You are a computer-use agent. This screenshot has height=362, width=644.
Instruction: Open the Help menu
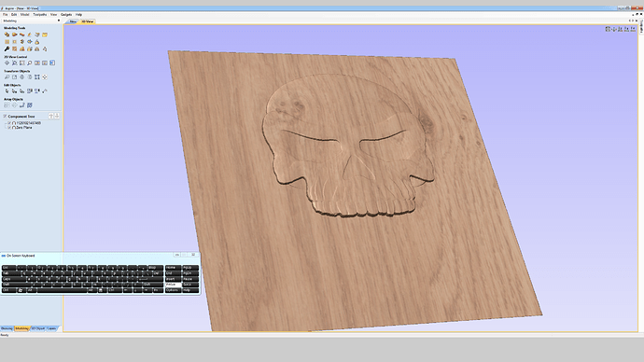[x=78, y=14]
